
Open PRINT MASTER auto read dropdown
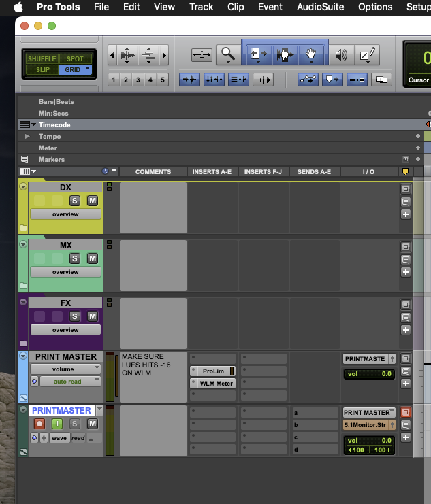(x=70, y=381)
